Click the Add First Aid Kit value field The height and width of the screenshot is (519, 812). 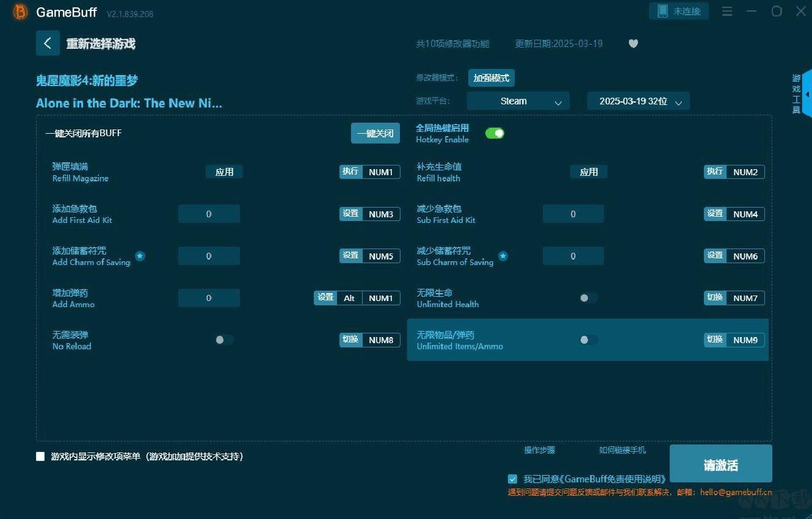(209, 214)
